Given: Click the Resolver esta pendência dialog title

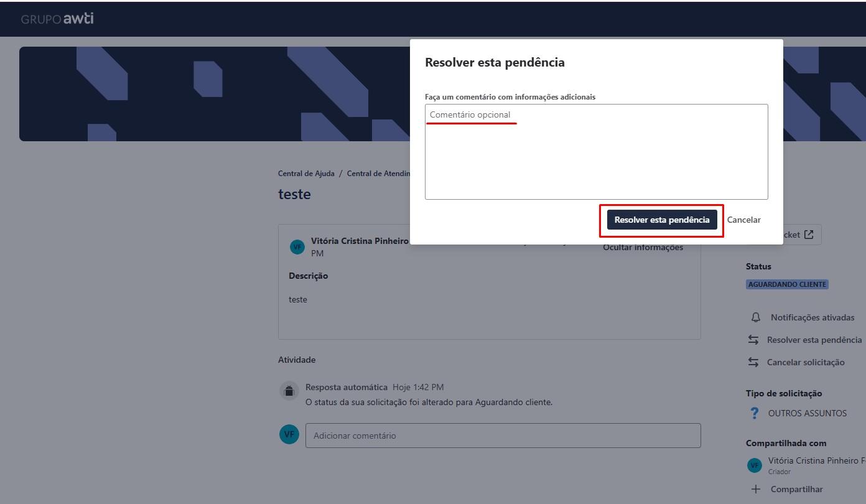Looking at the screenshot, I should pyautogui.click(x=495, y=62).
